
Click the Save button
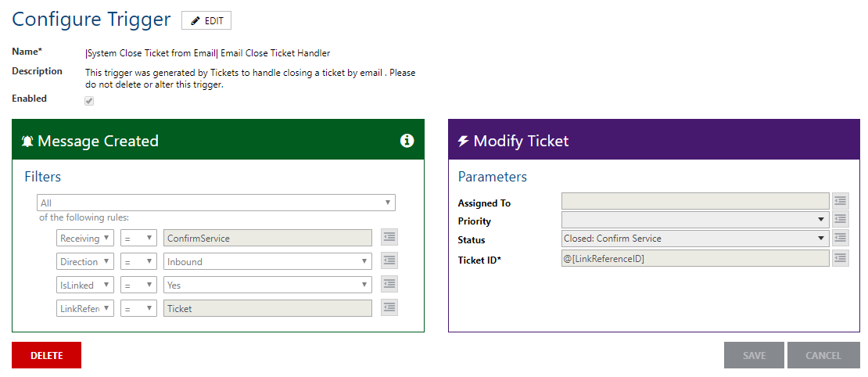pyautogui.click(x=754, y=355)
